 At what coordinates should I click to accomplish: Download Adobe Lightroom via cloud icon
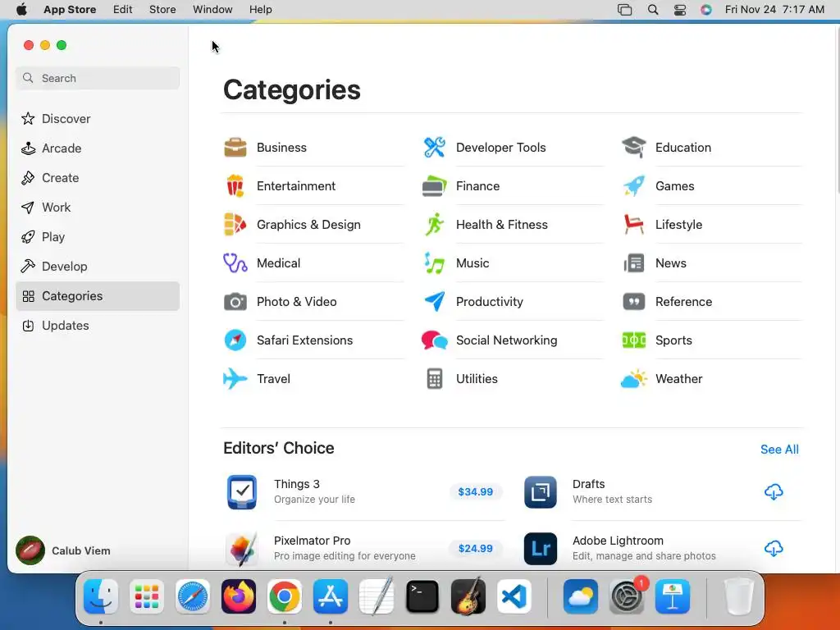[x=774, y=549]
